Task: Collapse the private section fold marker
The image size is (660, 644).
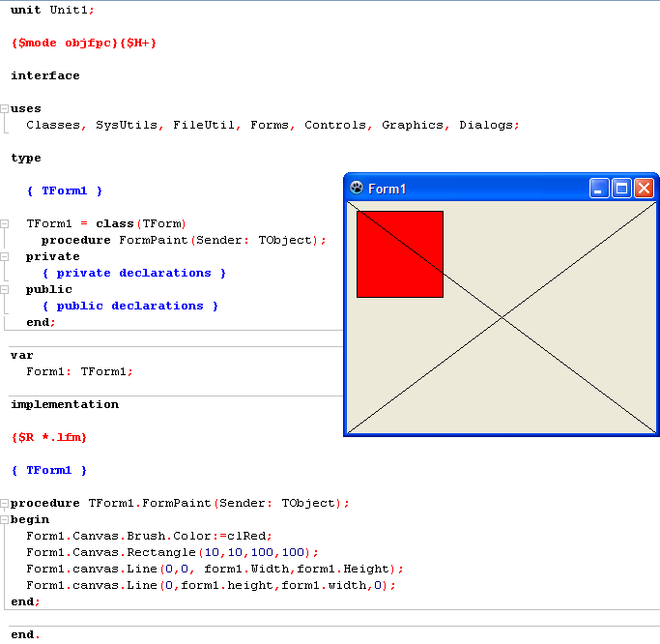Action: 4,256
